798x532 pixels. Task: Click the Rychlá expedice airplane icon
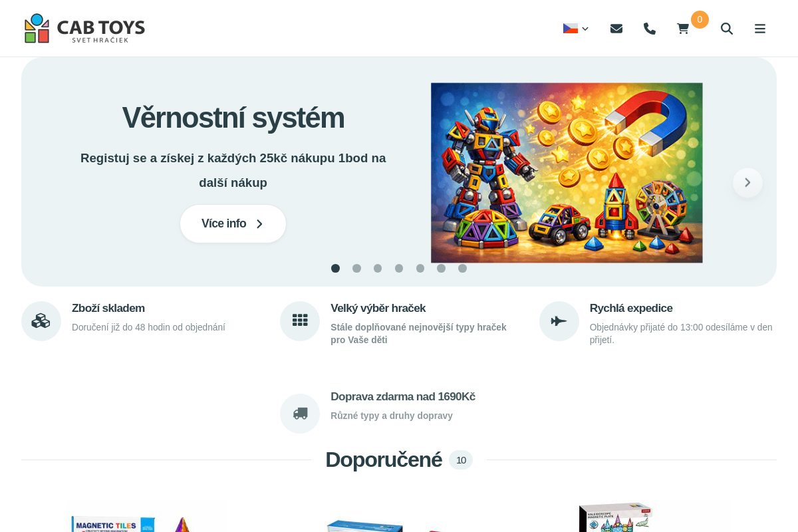[559, 321]
